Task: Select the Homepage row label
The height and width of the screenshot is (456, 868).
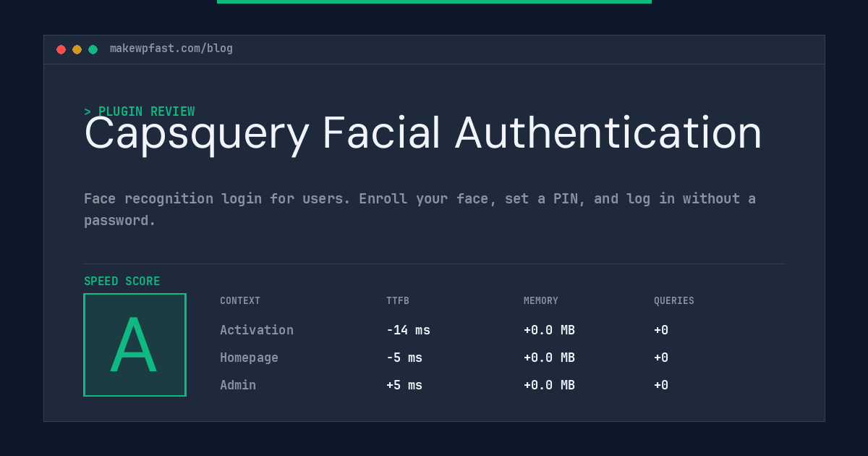Action: [249, 358]
